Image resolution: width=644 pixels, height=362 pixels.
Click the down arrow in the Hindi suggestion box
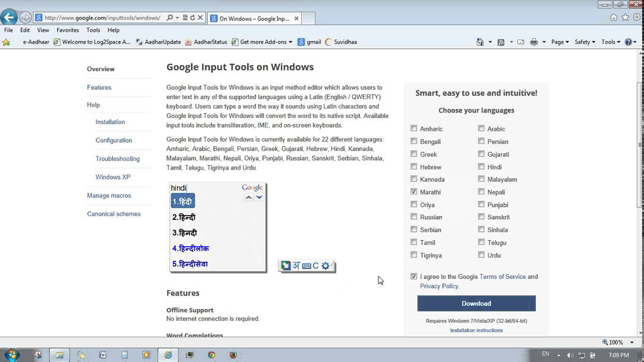[259, 197]
